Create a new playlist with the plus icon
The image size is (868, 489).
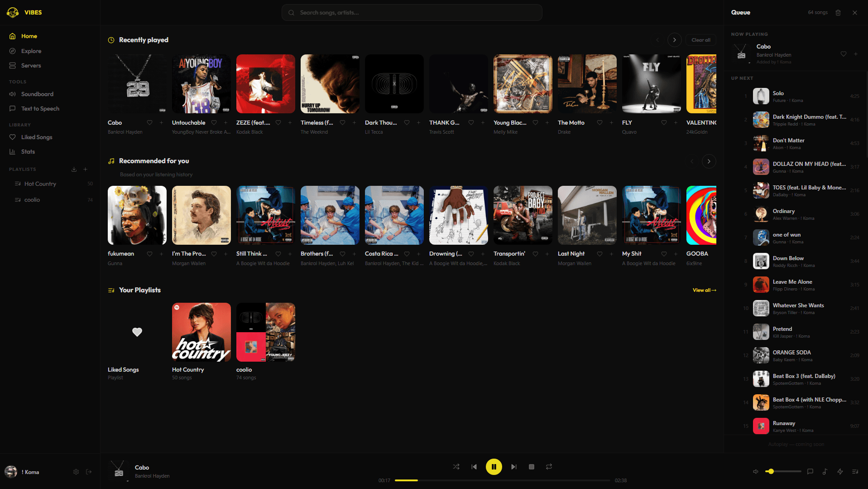click(85, 169)
